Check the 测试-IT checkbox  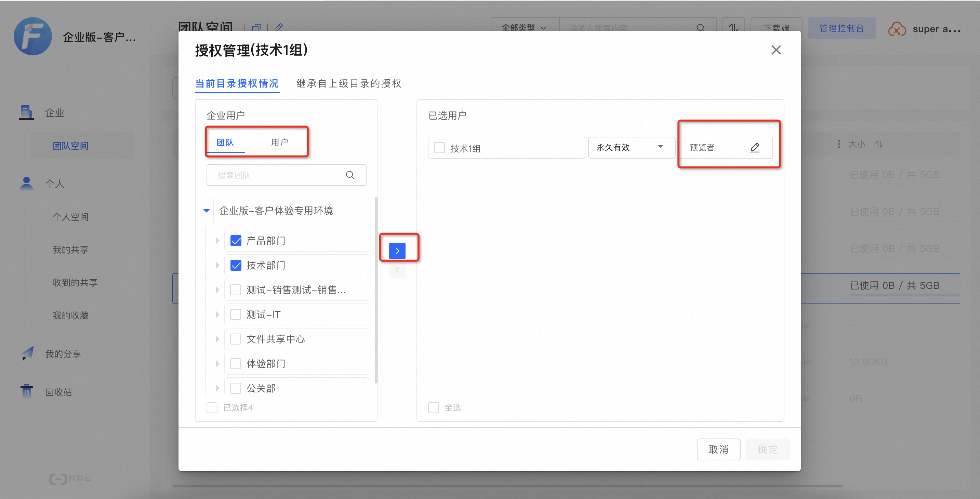pyautogui.click(x=236, y=314)
